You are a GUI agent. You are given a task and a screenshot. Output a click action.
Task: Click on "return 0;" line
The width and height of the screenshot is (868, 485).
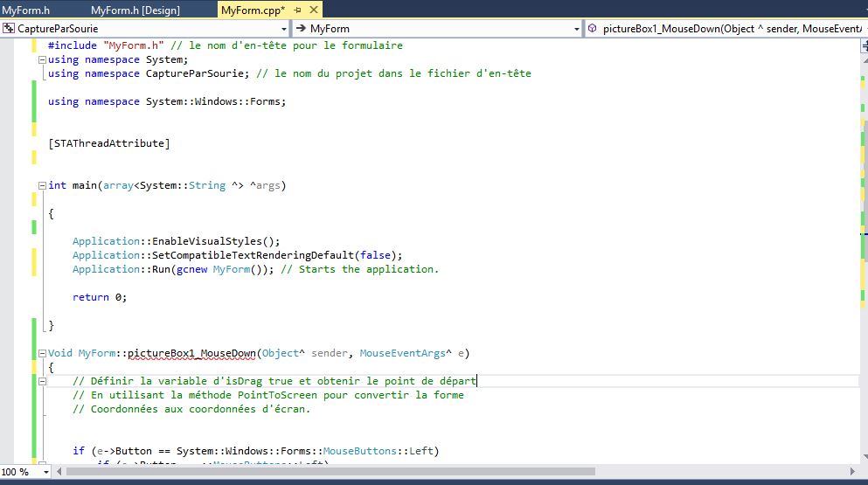point(100,297)
